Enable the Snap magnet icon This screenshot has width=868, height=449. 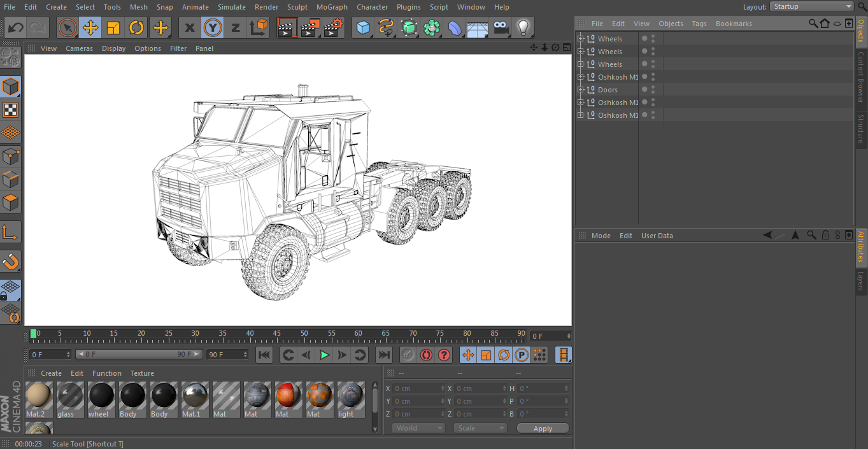point(11,261)
